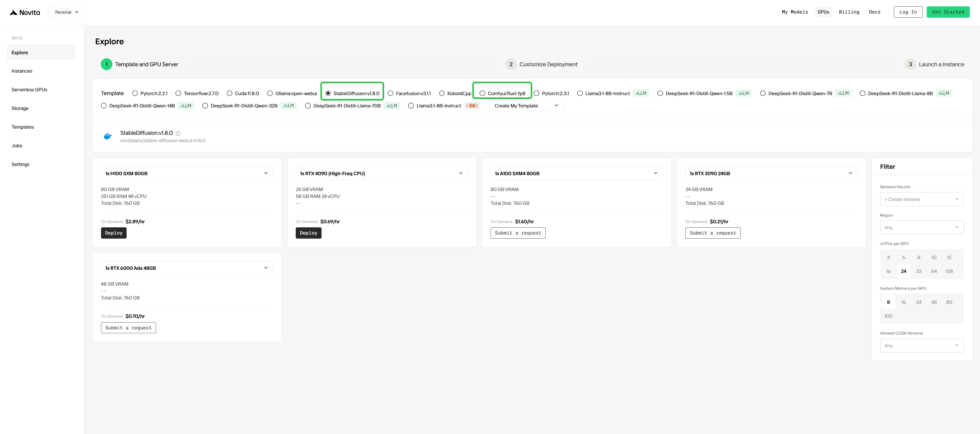Screen dimensions: 980x434
Task: Click step 2 Customize Deployment
Action: [541, 64]
